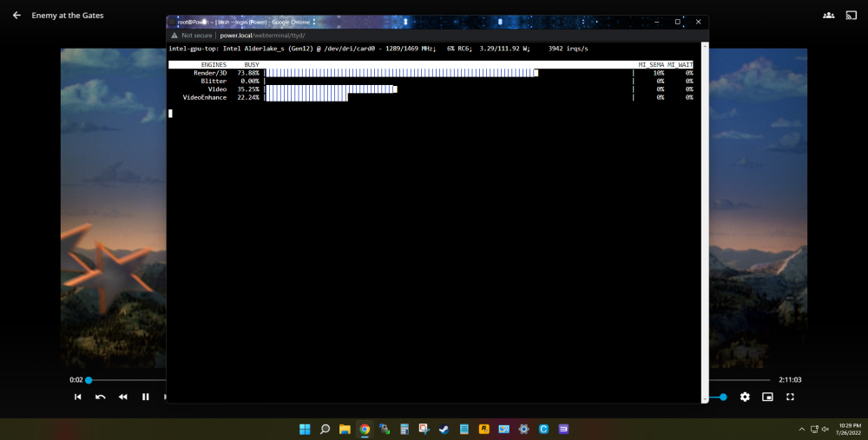This screenshot has height=440, width=868.
Task: Switch to Google Chrome on taskbar
Action: tap(365, 429)
